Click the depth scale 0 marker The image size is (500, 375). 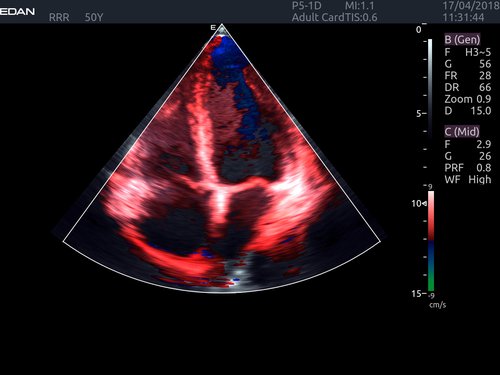[x=419, y=30]
